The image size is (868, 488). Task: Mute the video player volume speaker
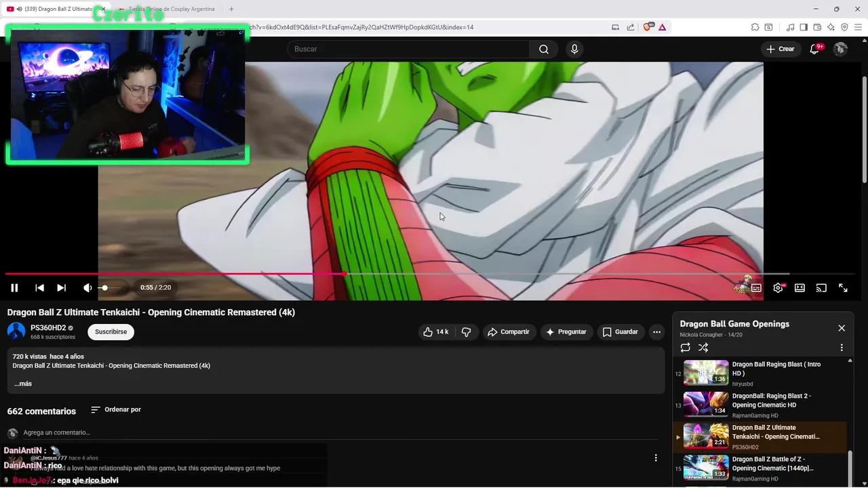click(x=87, y=288)
